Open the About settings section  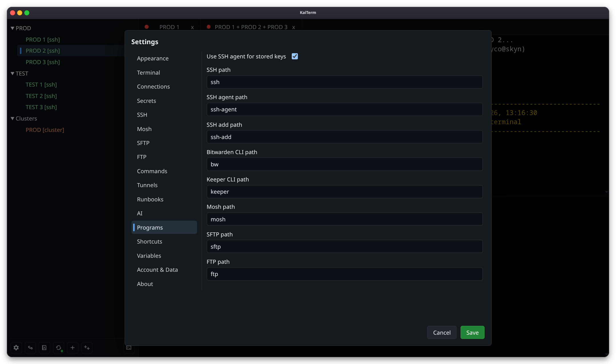click(x=164, y=284)
